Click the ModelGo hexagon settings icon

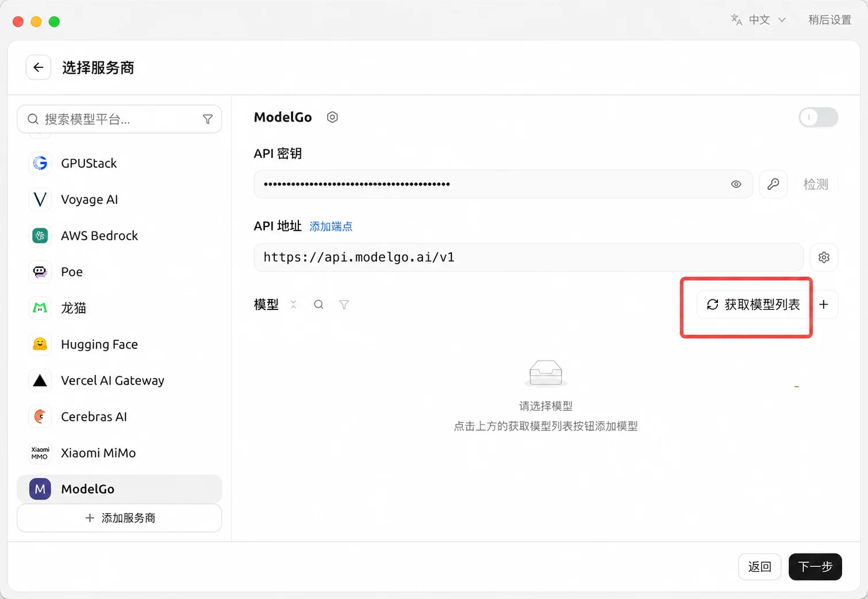(x=332, y=117)
